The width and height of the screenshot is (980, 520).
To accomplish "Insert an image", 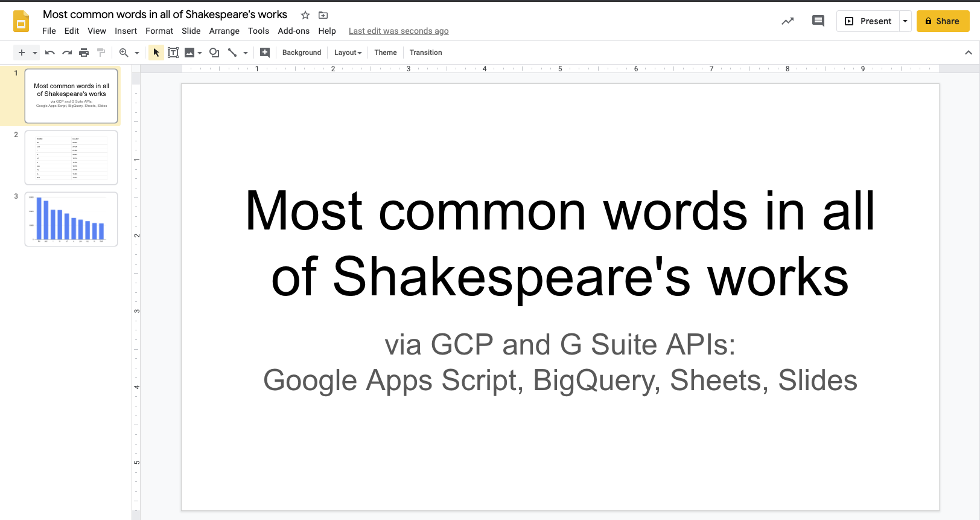I will (189, 53).
